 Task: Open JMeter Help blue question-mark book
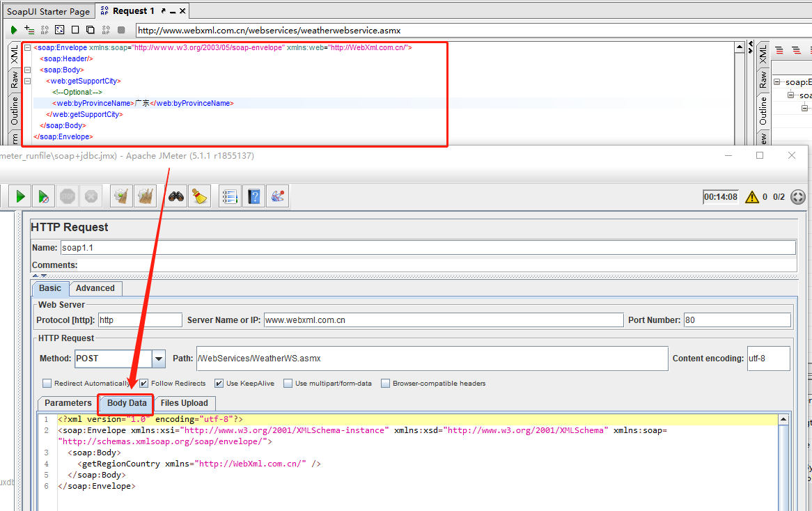253,196
